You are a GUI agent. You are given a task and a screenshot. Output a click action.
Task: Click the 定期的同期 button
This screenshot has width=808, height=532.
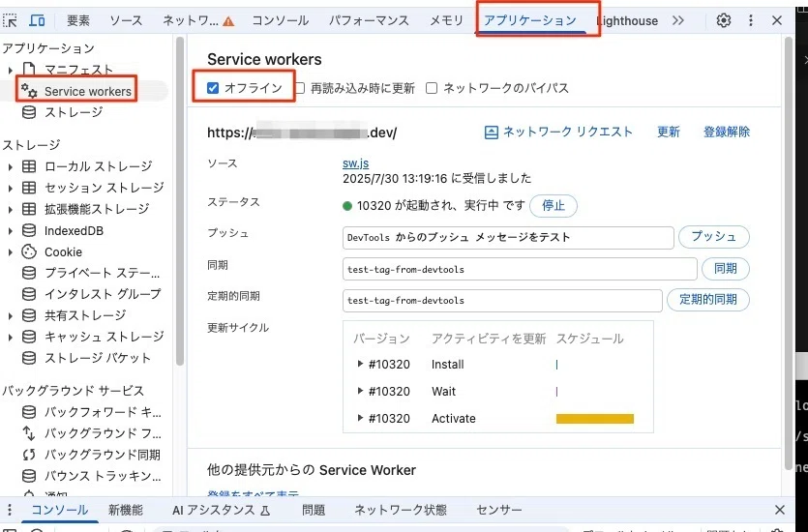click(x=708, y=300)
